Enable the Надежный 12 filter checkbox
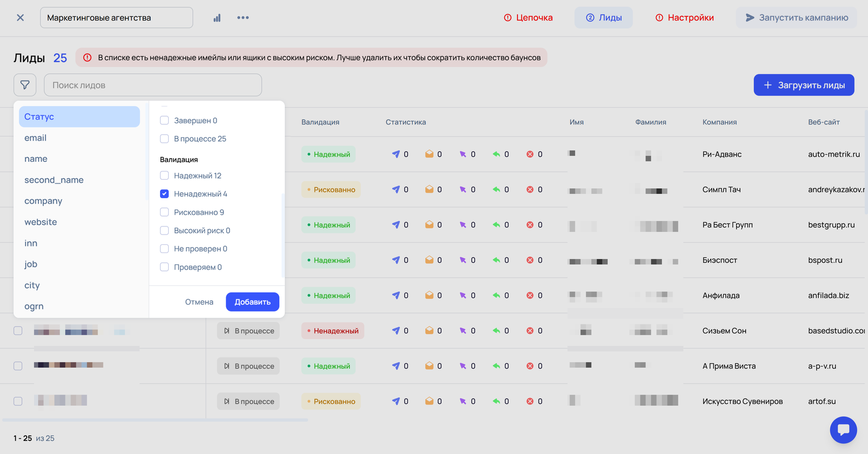This screenshot has height=454, width=868. (x=164, y=175)
